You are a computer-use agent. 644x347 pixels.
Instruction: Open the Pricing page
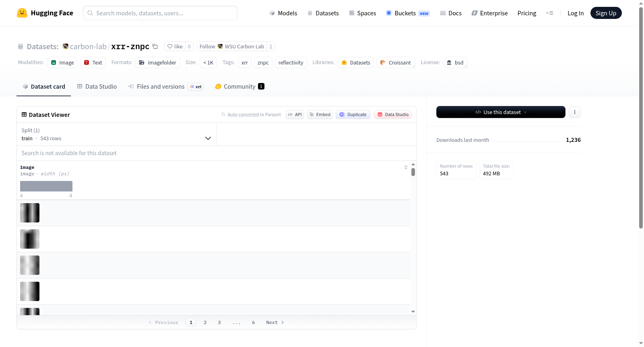click(x=527, y=13)
